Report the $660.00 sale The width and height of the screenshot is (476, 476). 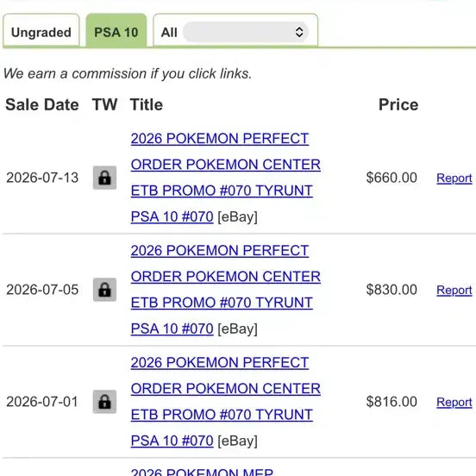pyautogui.click(x=454, y=178)
